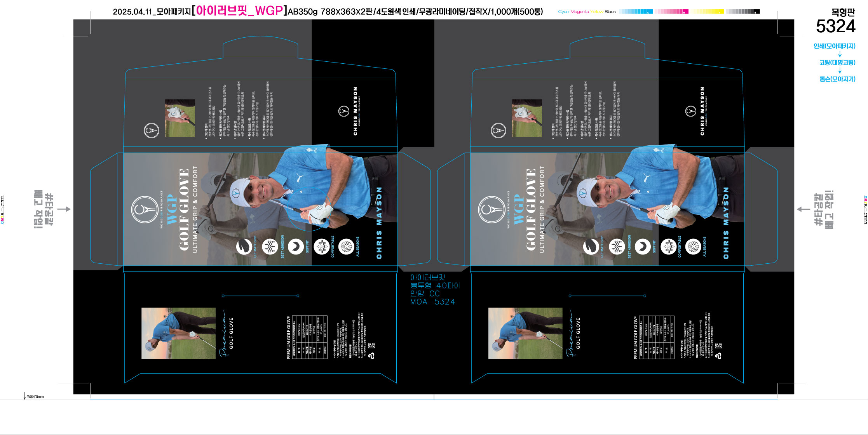Click the cyan color calibration bar
This screenshot has height=435, width=868.
point(636,12)
